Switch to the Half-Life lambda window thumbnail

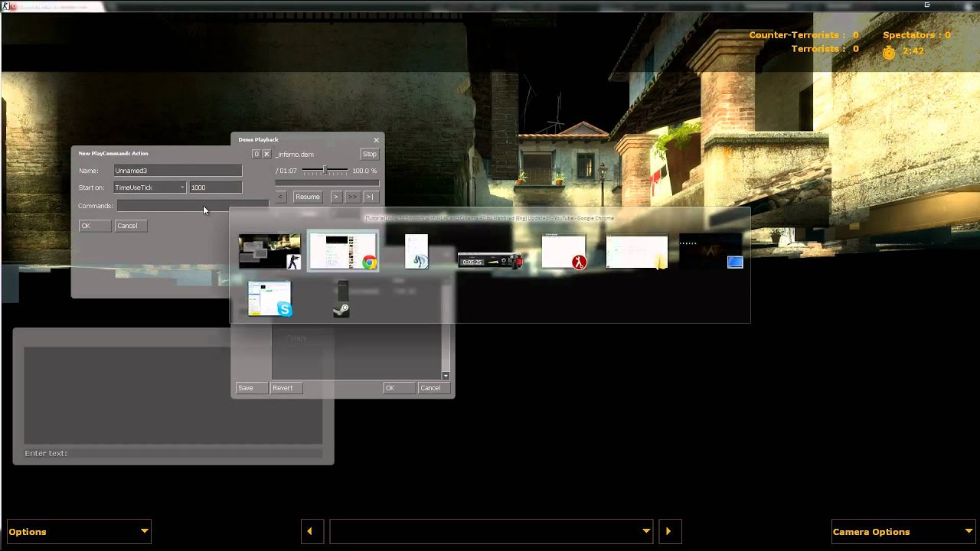coord(563,252)
